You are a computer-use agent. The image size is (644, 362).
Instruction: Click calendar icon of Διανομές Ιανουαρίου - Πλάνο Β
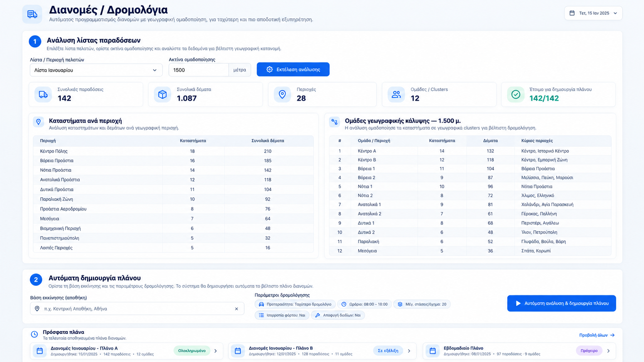pos(238,351)
